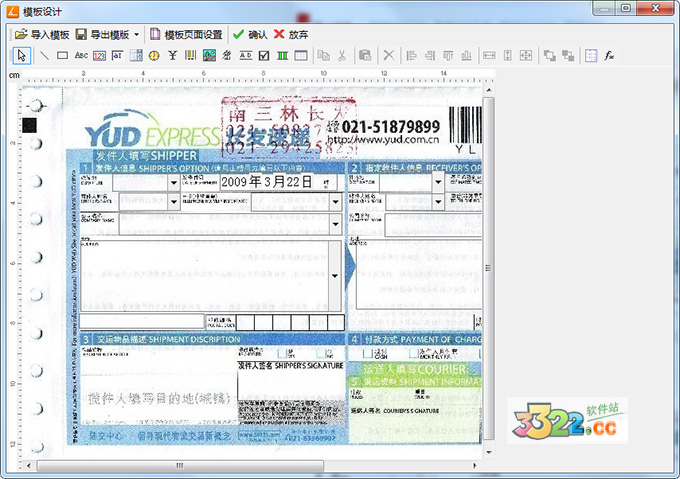
Task: Select the Abc text label tool
Action: 81,55
